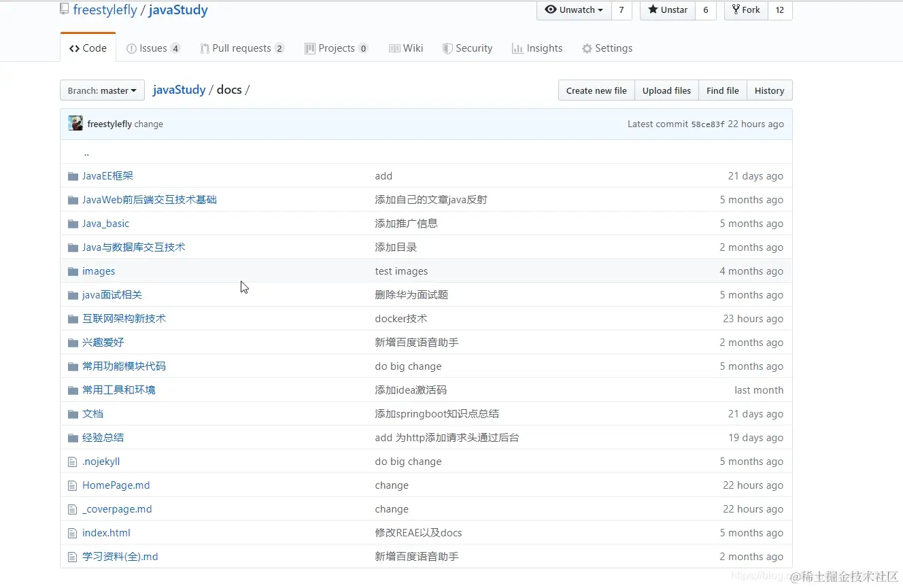
Task: Click the folder icon beside images
Action: pyautogui.click(x=73, y=271)
